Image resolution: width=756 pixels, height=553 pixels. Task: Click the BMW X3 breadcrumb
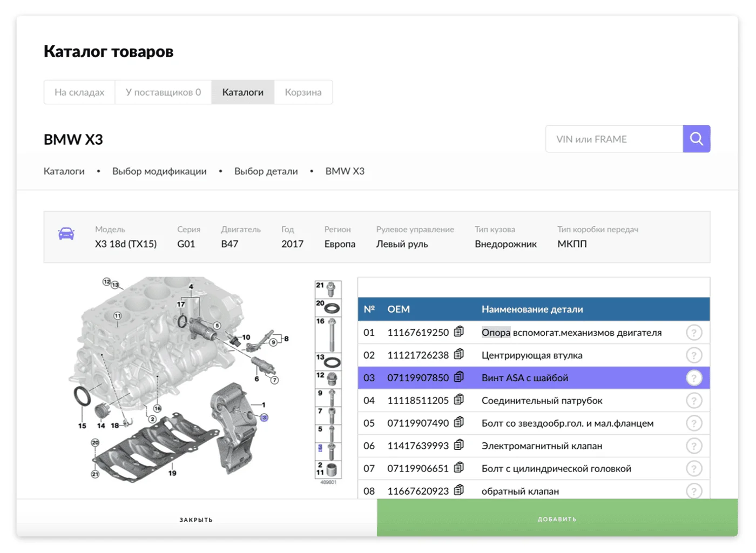[x=345, y=171]
